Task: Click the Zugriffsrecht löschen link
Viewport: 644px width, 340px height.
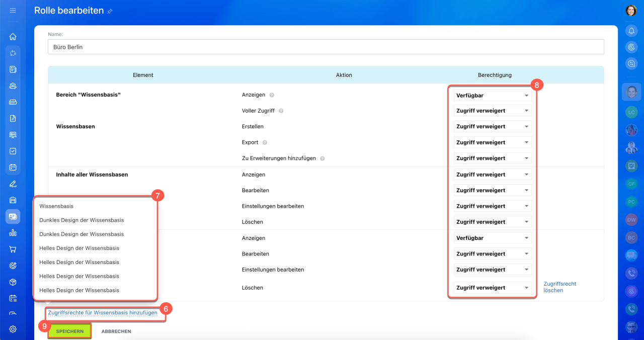Action: click(x=560, y=287)
